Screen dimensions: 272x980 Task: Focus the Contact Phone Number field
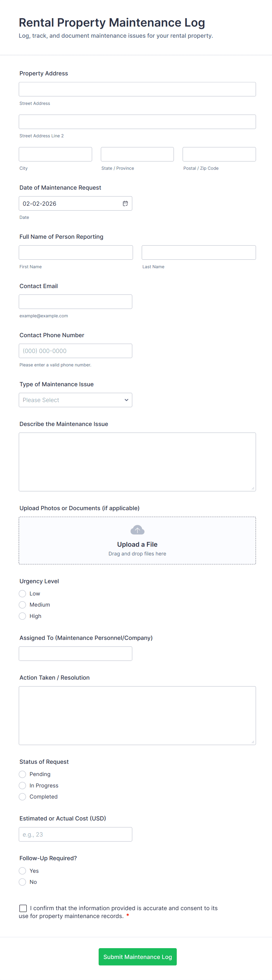click(75, 351)
